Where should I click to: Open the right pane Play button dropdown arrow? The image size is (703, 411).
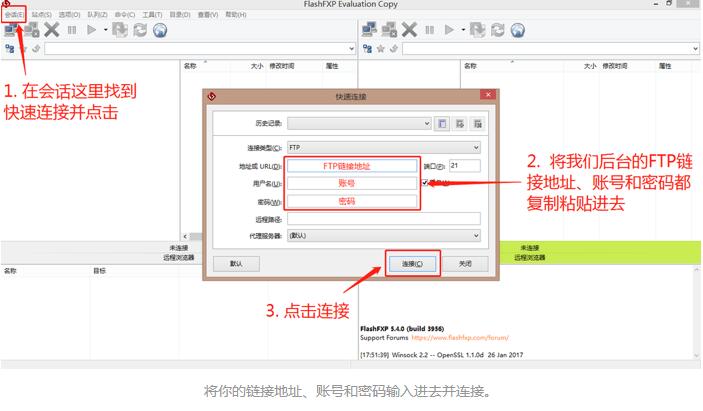463,30
